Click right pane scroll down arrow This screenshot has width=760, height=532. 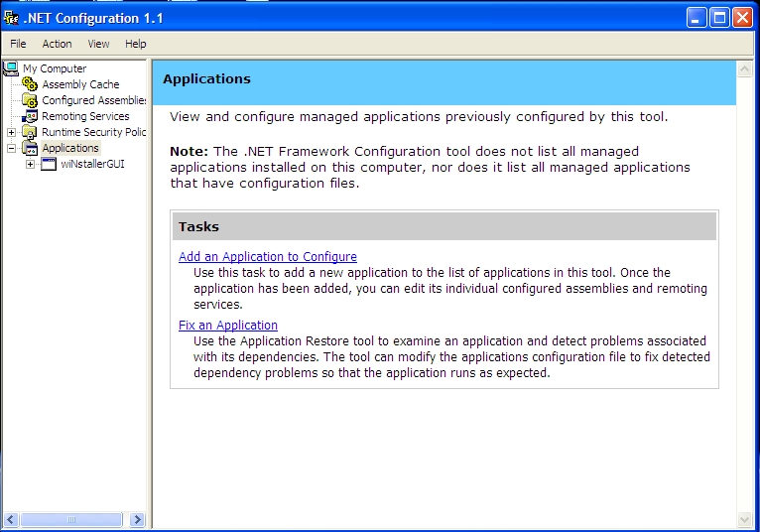[744, 520]
